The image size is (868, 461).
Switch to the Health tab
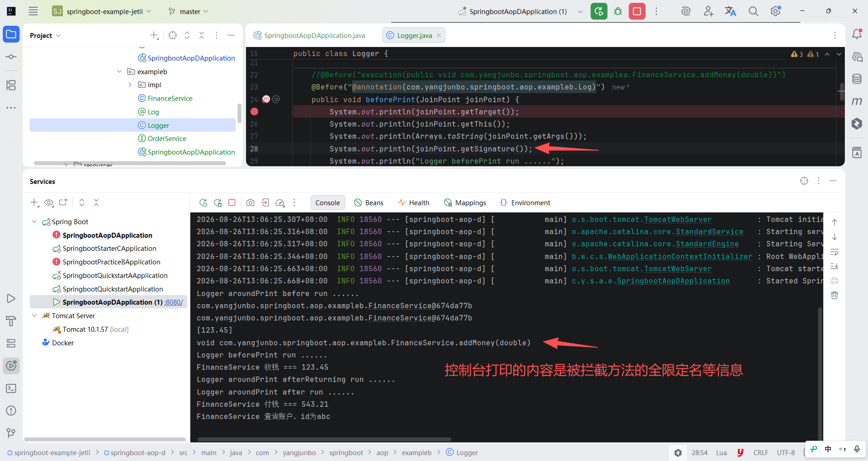tap(414, 202)
